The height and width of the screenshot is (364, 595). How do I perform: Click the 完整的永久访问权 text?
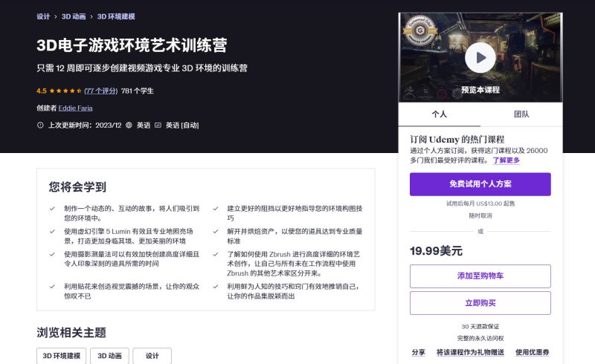[x=480, y=338]
